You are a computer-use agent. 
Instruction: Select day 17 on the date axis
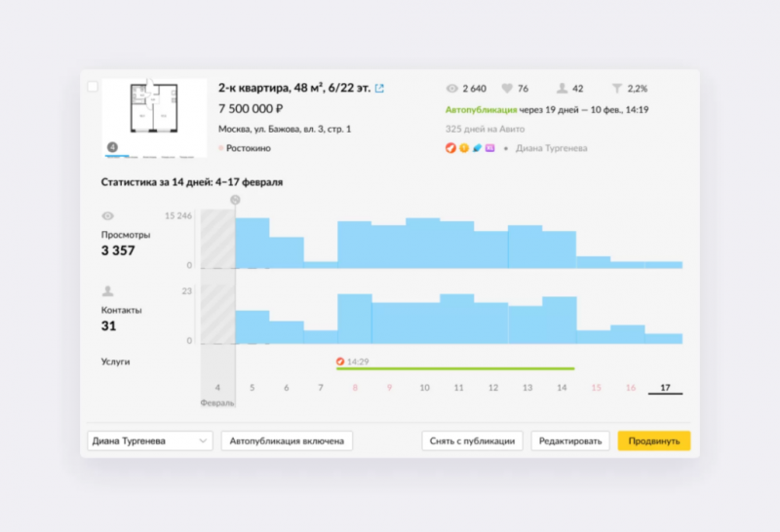pyautogui.click(x=665, y=388)
